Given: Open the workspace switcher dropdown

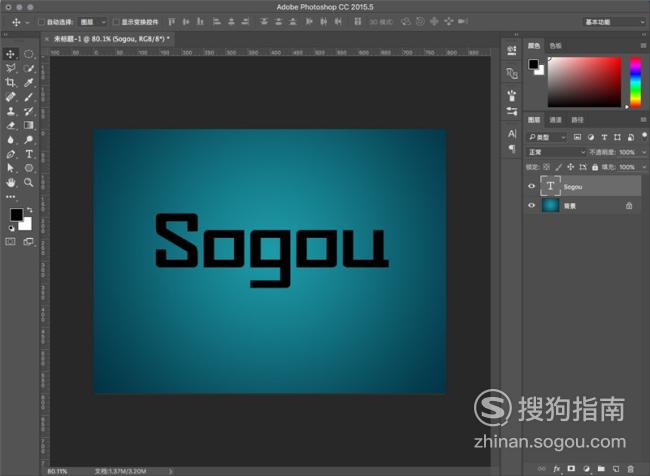Looking at the screenshot, I should 614,22.
